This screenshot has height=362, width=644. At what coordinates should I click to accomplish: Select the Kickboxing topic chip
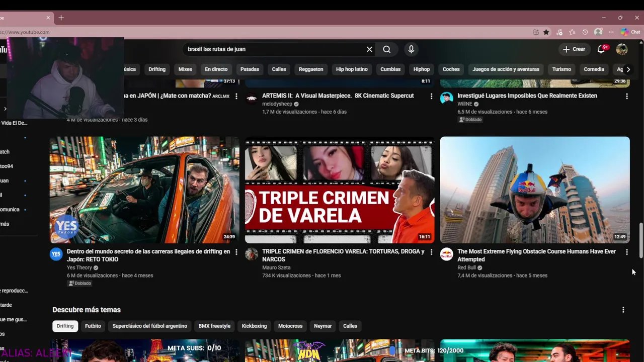(254, 326)
